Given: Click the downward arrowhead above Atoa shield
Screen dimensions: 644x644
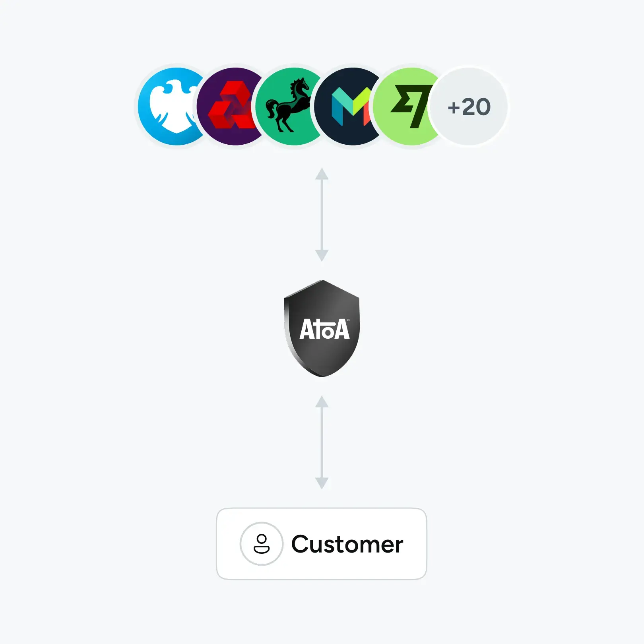Looking at the screenshot, I should point(322,255).
